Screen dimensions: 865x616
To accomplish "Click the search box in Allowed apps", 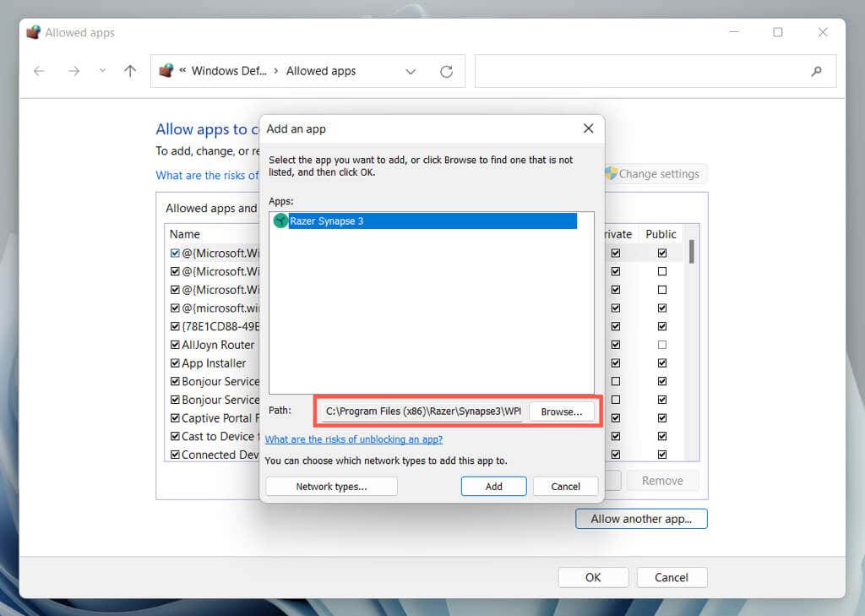I will (x=656, y=71).
